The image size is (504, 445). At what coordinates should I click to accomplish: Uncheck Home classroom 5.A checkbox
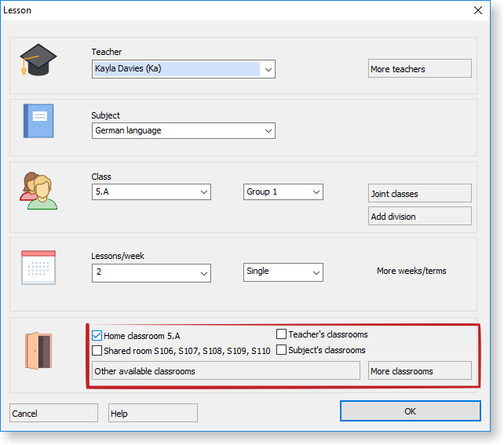(97, 336)
